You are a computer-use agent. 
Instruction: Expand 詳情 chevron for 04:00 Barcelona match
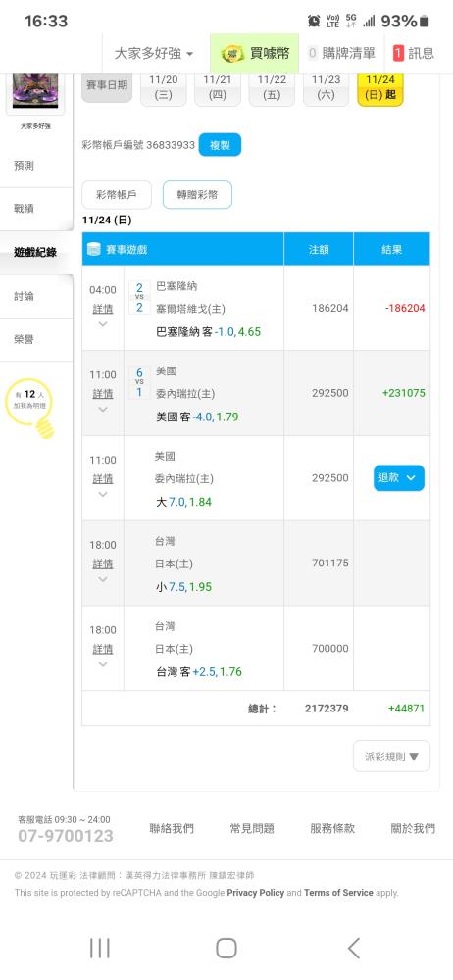(103, 324)
